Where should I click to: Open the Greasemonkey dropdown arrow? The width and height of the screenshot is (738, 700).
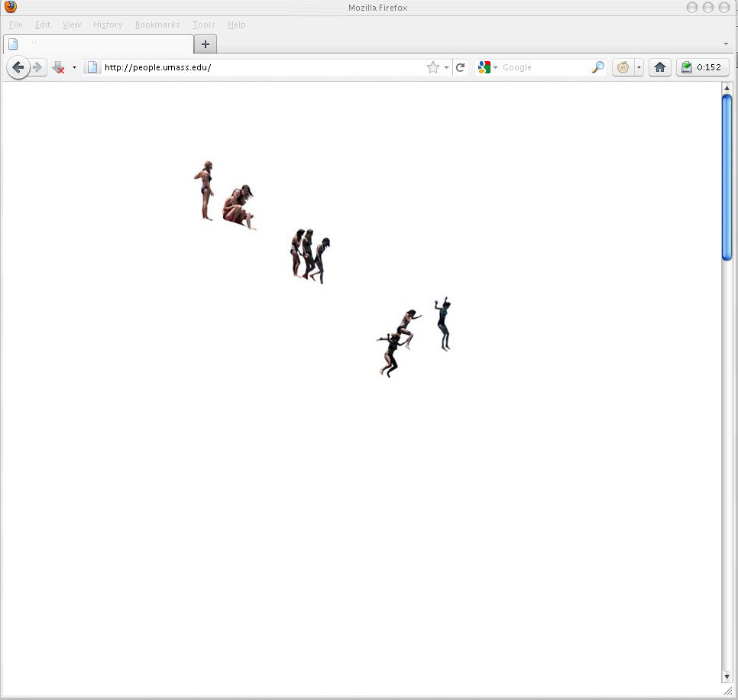(639, 68)
